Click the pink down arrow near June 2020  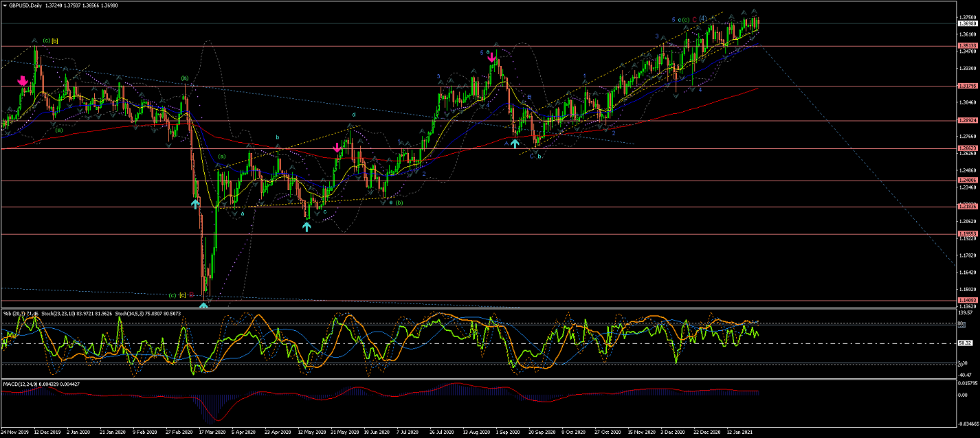coord(337,148)
